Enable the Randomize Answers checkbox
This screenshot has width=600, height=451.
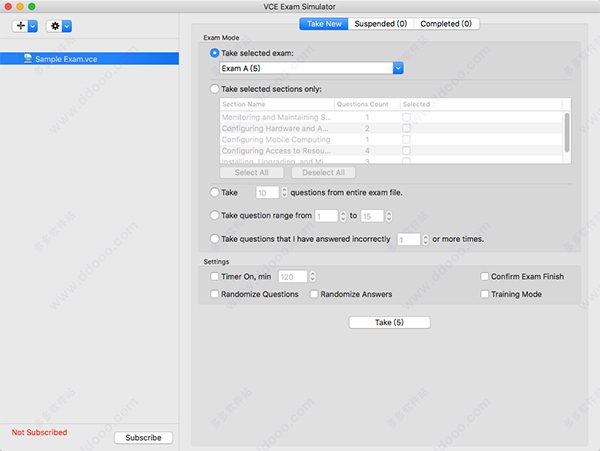[x=314, y=294]
